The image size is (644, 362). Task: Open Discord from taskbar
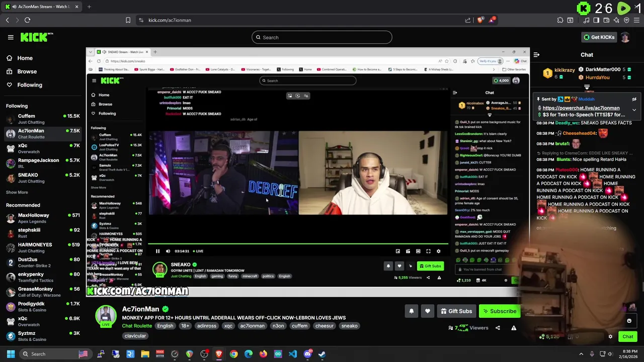pyautogui.click(x=307, y=354)
